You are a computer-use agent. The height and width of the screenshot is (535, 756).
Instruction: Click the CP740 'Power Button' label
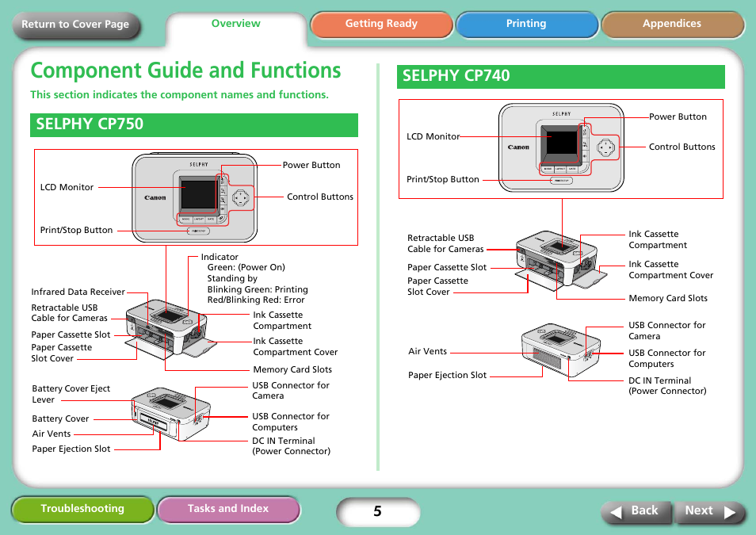pyautogui.click(x=678, y=117)
